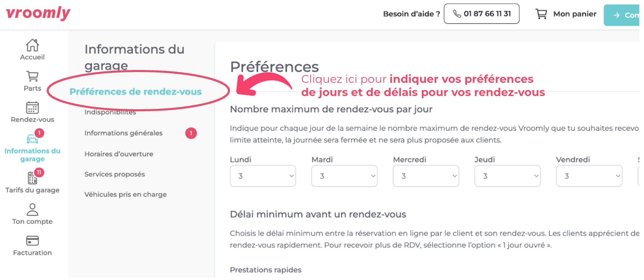Click the Mon panier cart icon
Screen dimensions: 644x280
[x=541, y=14]
